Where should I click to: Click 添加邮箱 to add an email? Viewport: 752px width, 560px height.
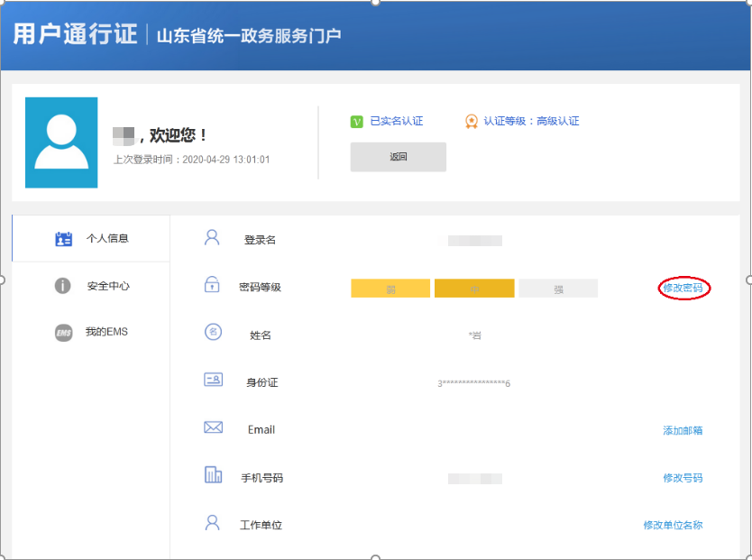click(x=683, y=431)
